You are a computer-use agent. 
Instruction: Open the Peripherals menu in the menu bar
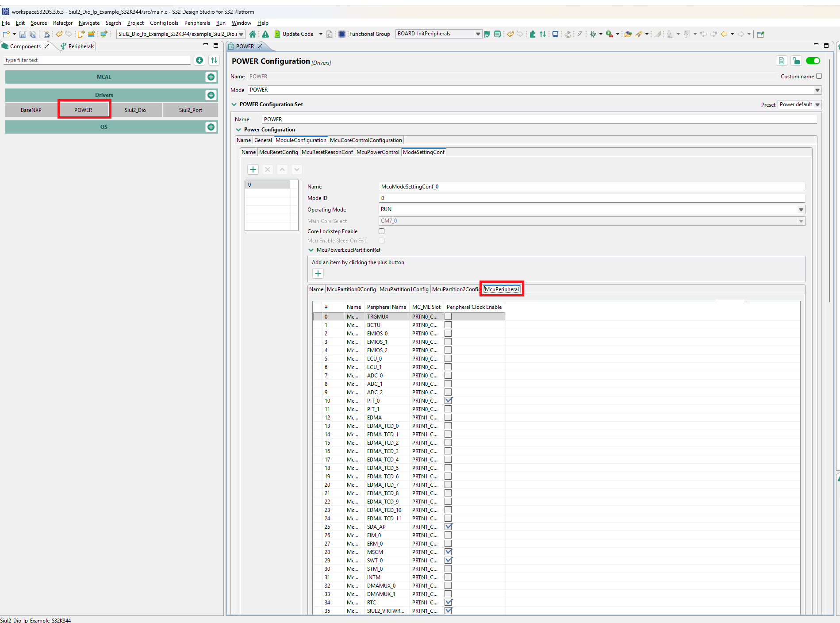tap(197, 23)
